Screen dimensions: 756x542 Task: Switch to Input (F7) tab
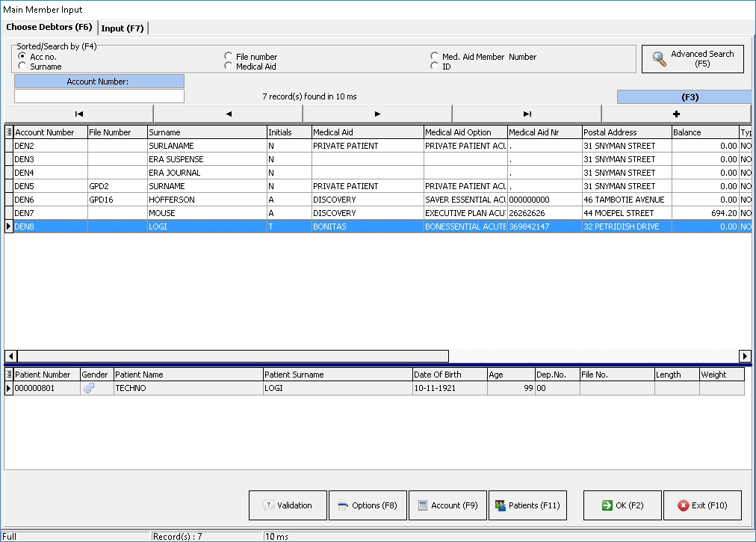click(123, 28)
